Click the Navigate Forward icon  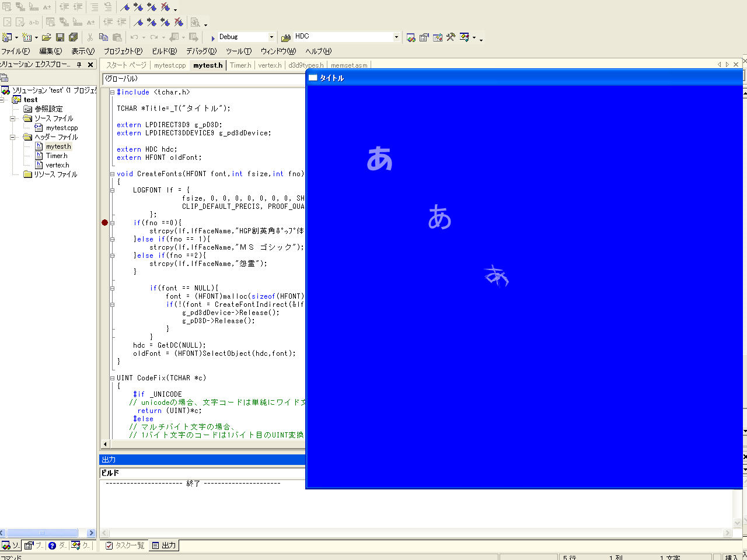point(194,37)
